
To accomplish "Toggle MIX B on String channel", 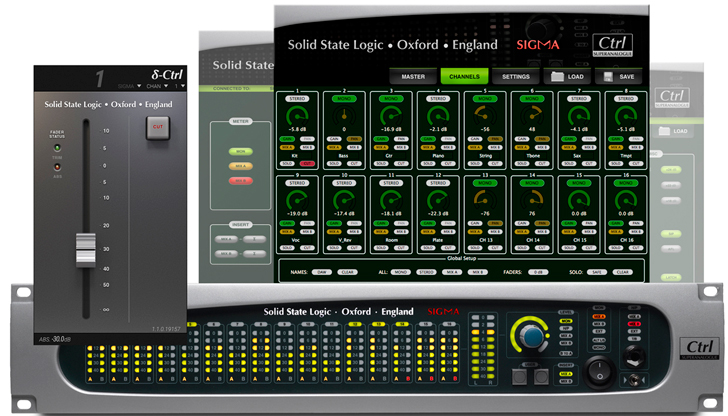I will [495, 147].
